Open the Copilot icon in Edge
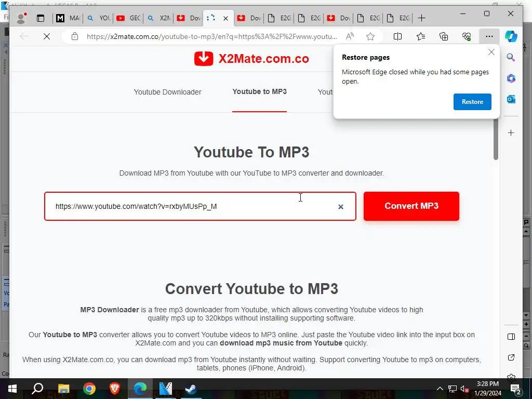Screen dimensions: 532x399 pos(511,36)
